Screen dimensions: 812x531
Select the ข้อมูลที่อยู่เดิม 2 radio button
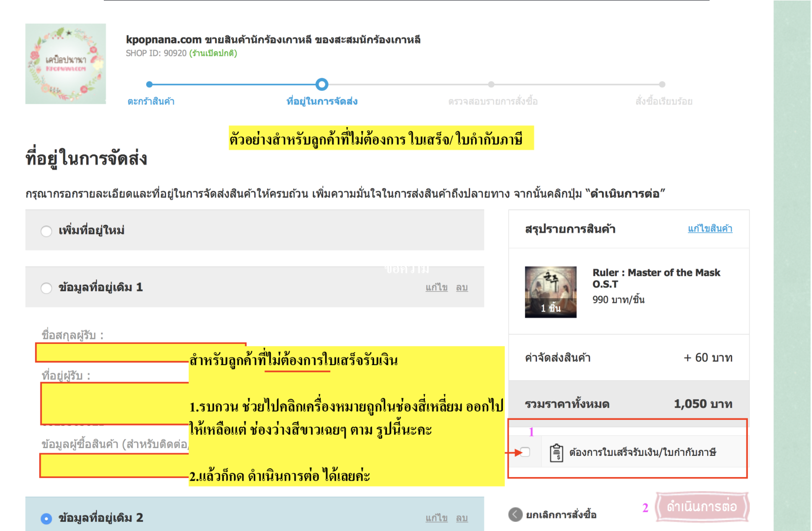[x=46, y=519]
